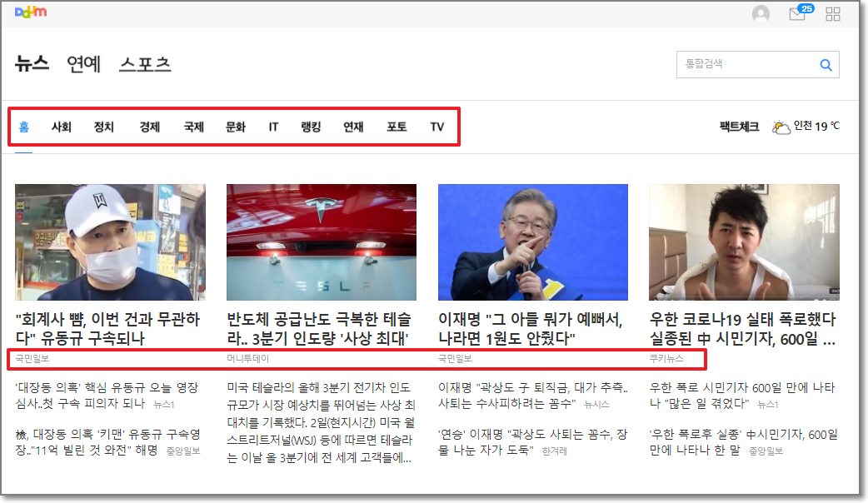Open headline "회계사 뺨, 이번 건과 무관하다"

[108, 329]
